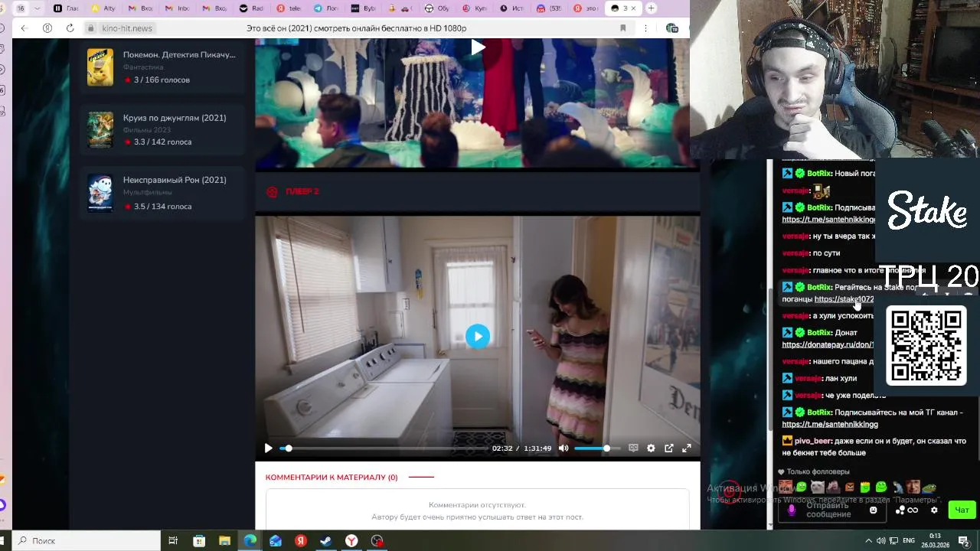
Task: Click the taskbar clock showing 0:13
Action: (x=935, y=540)
